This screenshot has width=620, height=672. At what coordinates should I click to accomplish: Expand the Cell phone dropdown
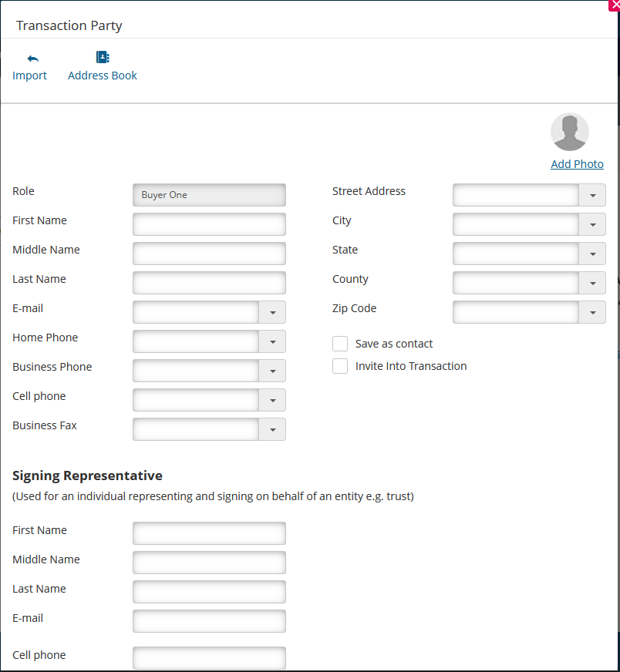pos(273,400)
